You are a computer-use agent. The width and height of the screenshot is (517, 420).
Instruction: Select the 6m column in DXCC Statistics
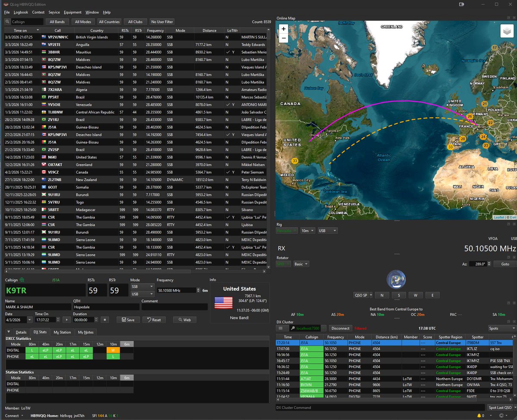tap(127, 344)
